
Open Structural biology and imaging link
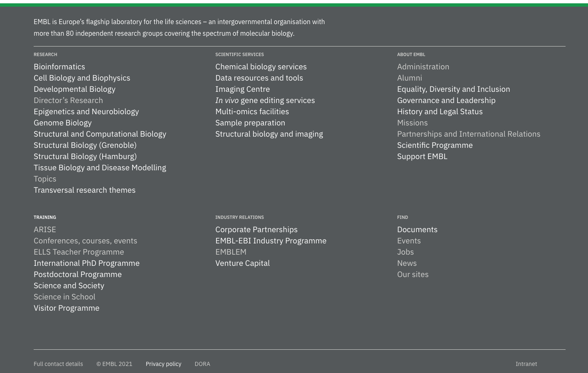[x=269, y=134]
